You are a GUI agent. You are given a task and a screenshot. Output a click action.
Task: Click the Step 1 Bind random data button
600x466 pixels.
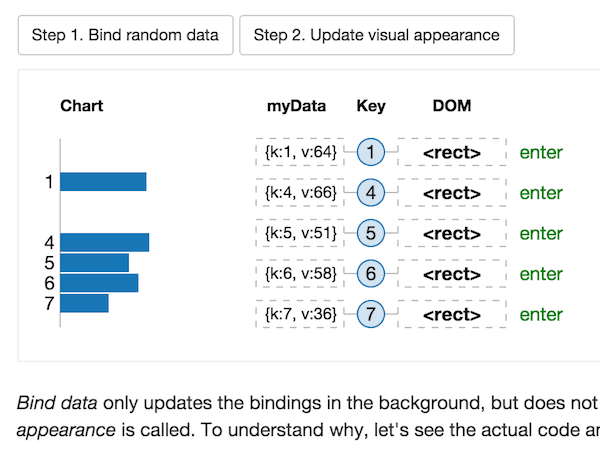click(125, 35)
